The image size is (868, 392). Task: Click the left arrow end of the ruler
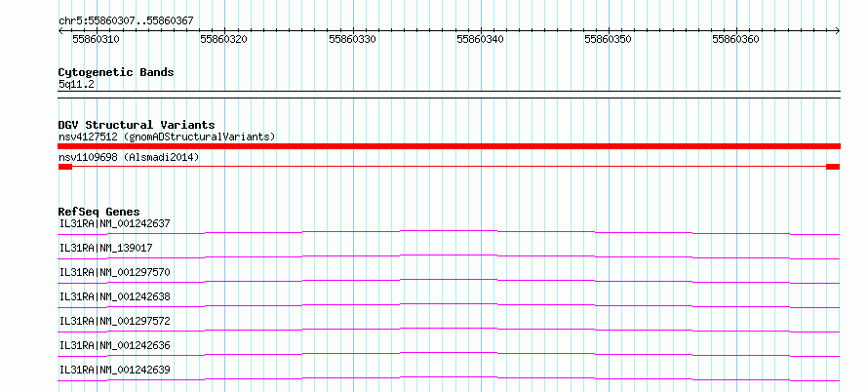60,30
